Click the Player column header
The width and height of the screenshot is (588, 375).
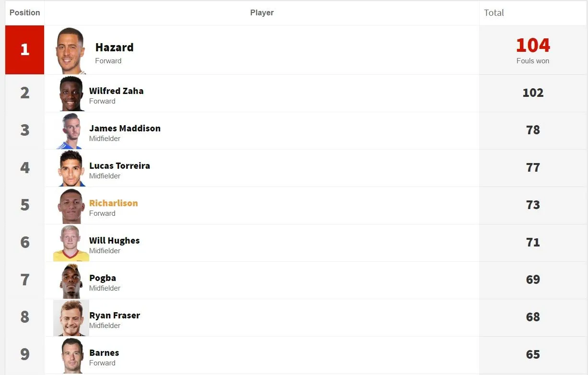pos(262,12)
